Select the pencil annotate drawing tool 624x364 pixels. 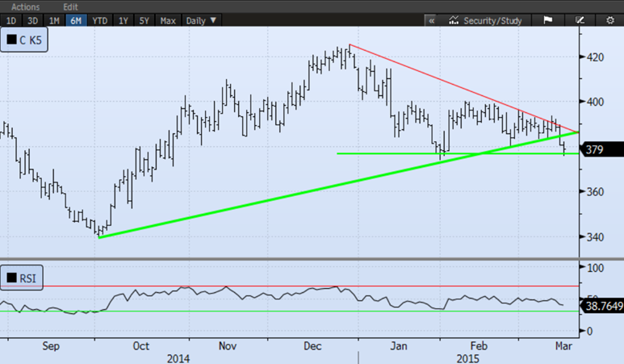(580, 20)
